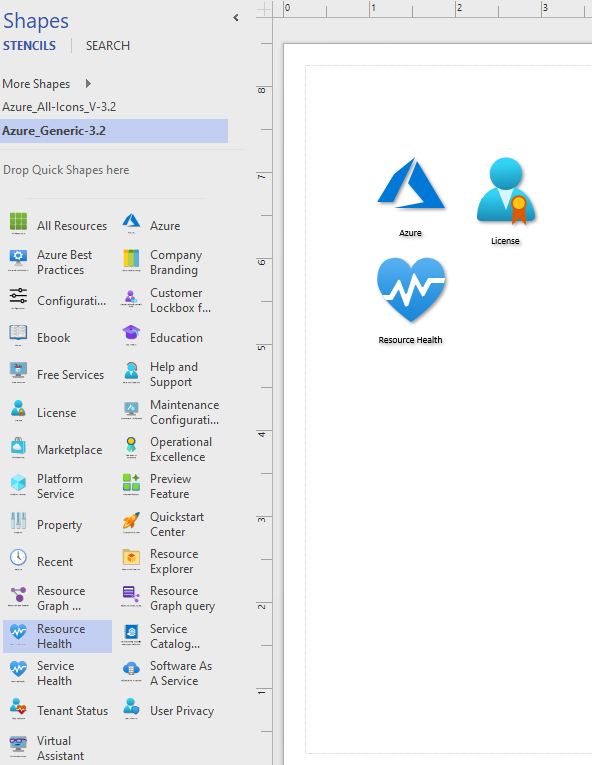Click the highlighted Resource Health stencil shape

[x=58, y=636]
